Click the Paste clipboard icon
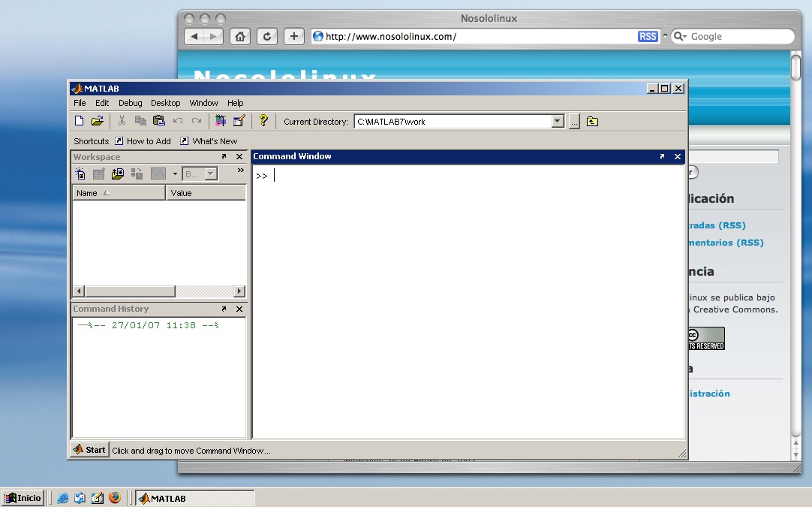 159,121
